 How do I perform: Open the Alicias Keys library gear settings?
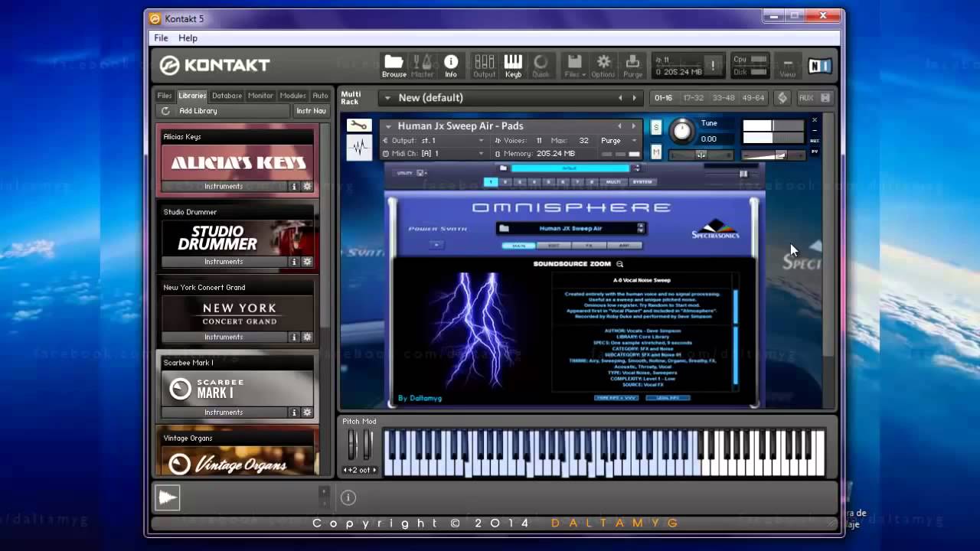[x=307, y=187]
